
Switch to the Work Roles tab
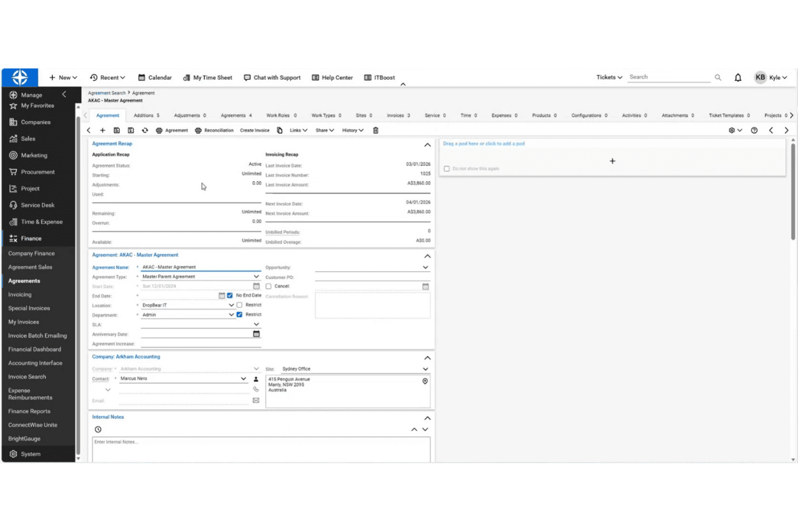tap(281, 115)
